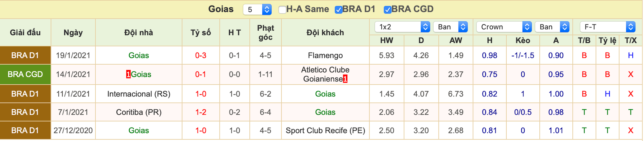
Task: Click BRA CGD league badge in second row
Action: coord(25,74)
